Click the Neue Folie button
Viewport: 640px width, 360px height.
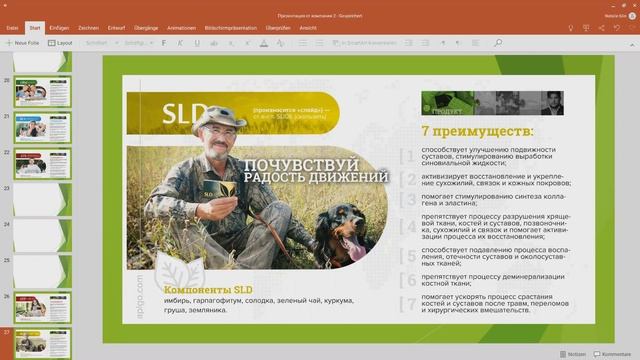pos(22,43)
